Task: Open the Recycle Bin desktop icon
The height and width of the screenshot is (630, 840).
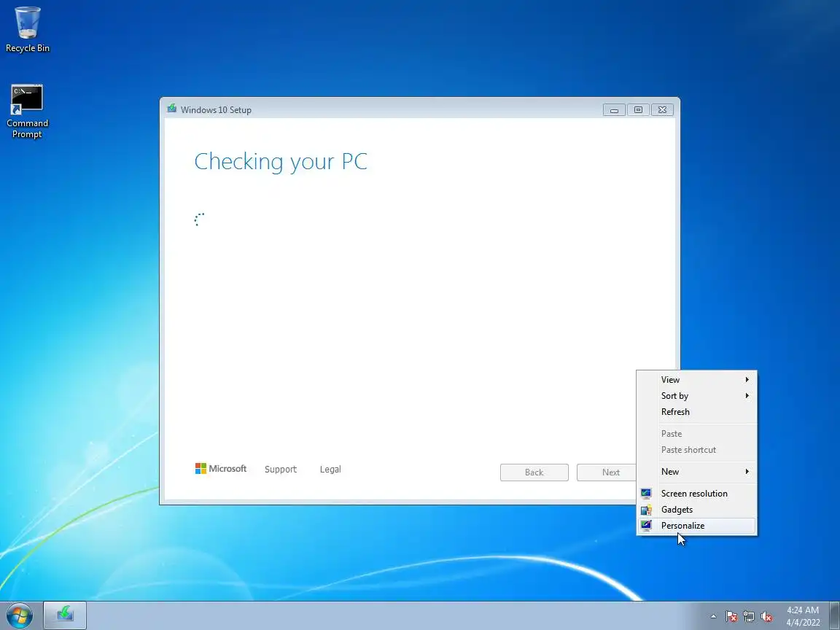Action: (x=27, y=29)
